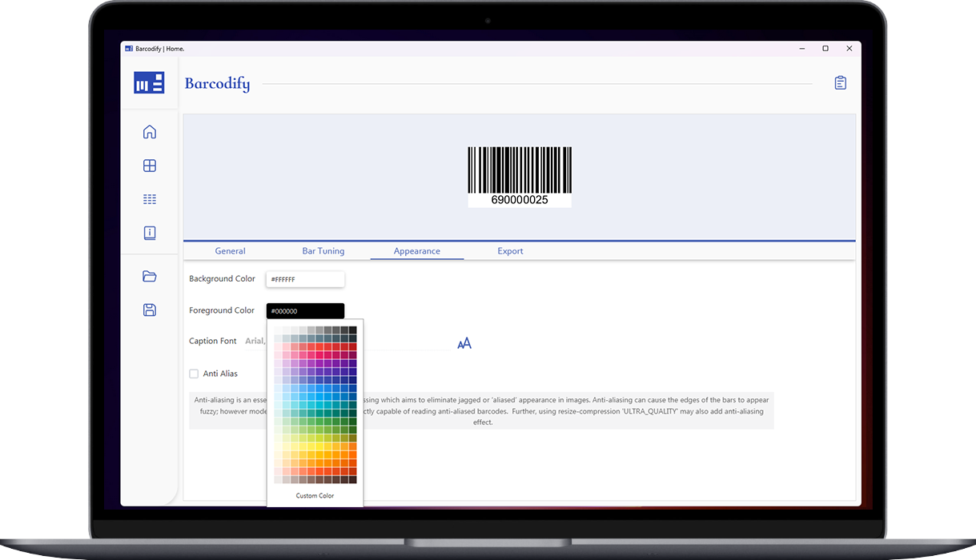
Task: Switch to the Export tab
Action: pos(510,250)
